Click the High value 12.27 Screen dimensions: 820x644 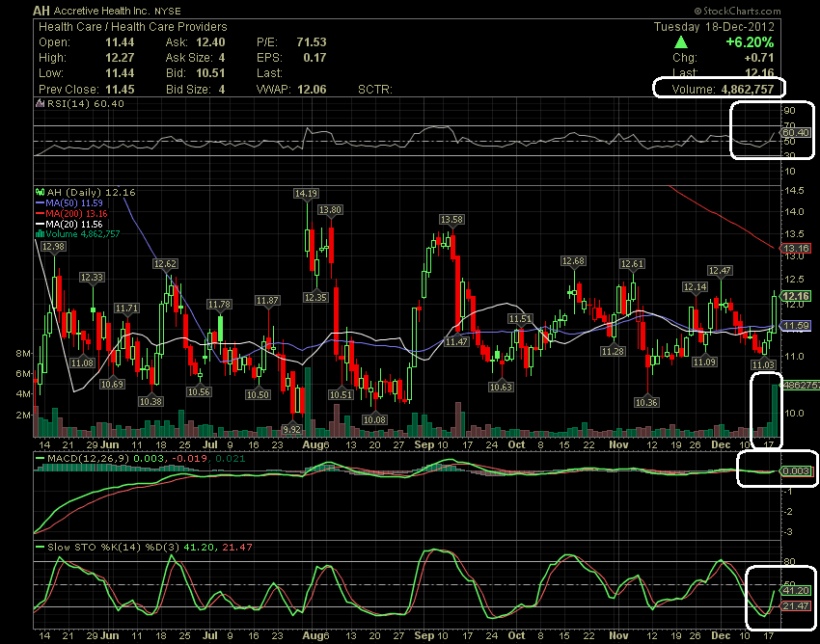tap(120, 58)
